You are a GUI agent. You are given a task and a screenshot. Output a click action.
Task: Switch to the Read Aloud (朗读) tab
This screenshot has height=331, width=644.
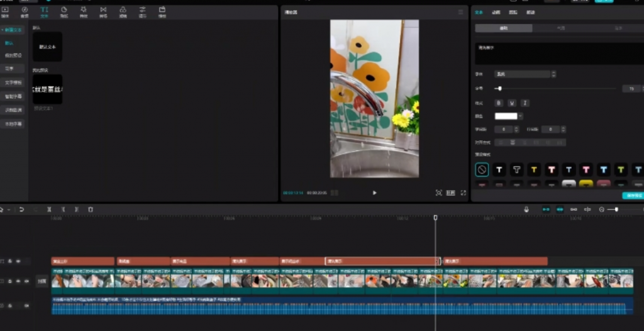click(x=530, y=13)
